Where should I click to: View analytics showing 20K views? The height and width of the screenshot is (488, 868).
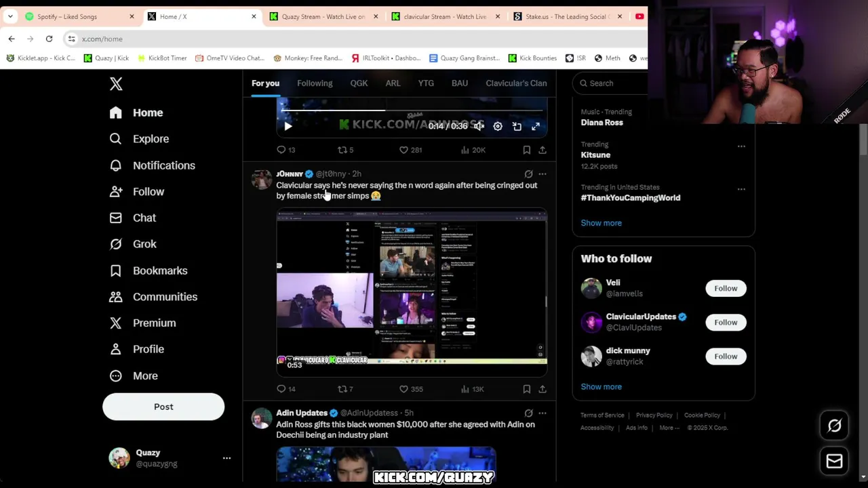point(473,150)
